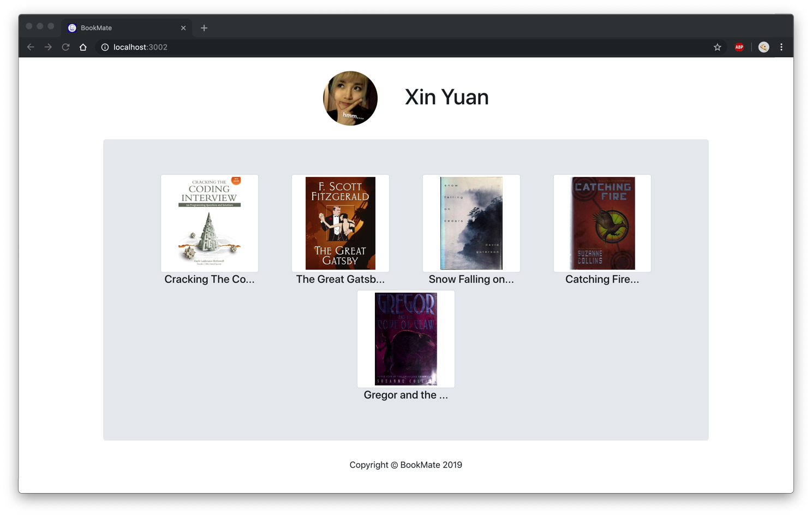Screen dimensions: 812x516
Task: Click the BookMate favicon in the tab
Action: [72, 28]
